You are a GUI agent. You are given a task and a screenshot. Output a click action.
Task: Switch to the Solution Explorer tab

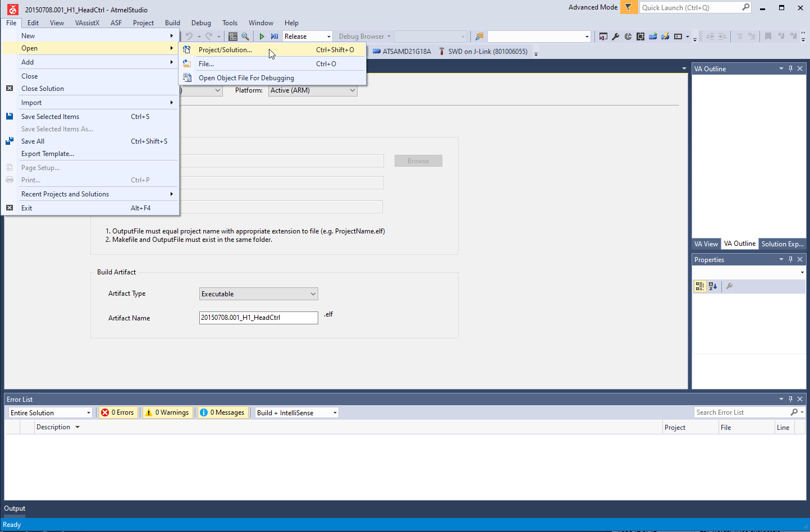pos(782,244)
